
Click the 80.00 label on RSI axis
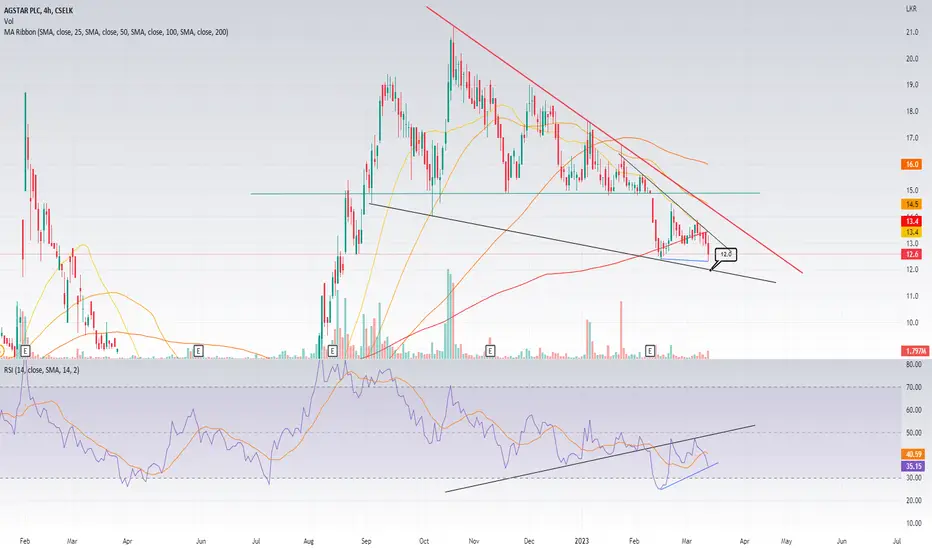(914, 364)
